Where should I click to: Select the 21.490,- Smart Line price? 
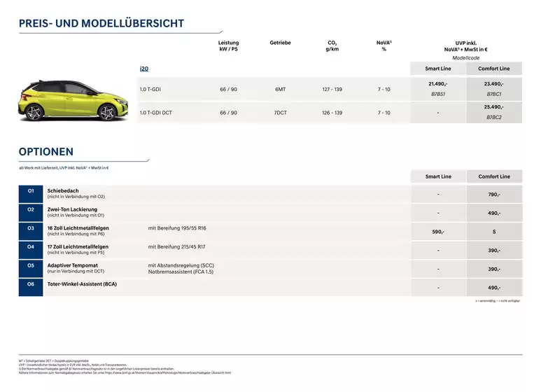(x=438, y=84)
